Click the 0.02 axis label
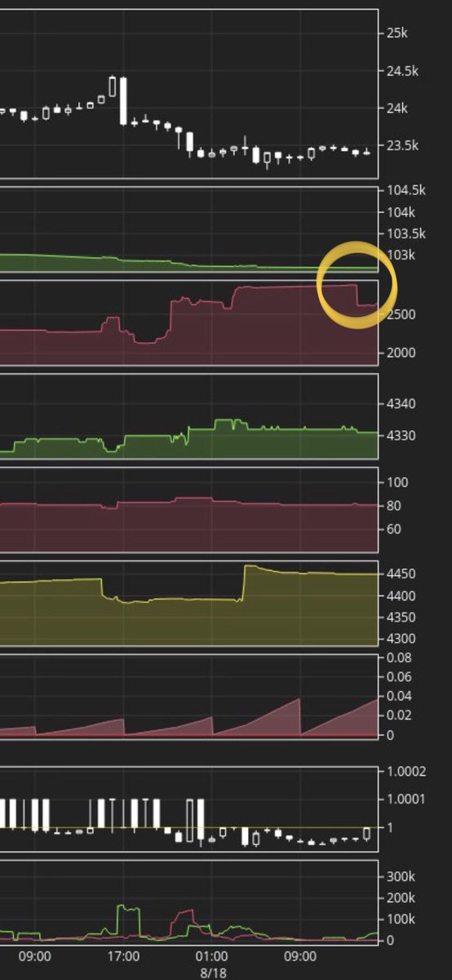The image size is (452, 980). click(x=401, y=715)
